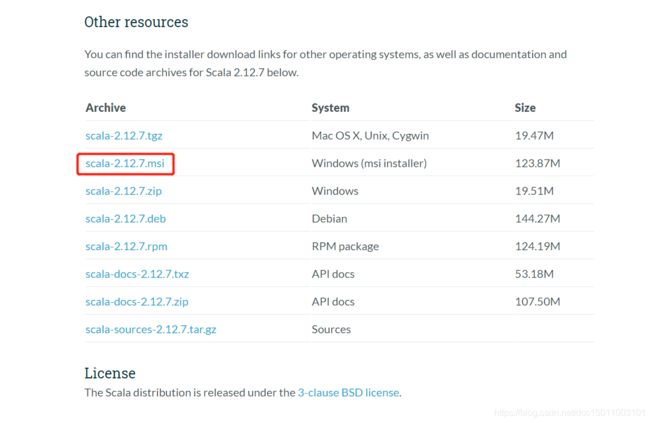Open the 3-clause BSD license link

tap(349, 392)
